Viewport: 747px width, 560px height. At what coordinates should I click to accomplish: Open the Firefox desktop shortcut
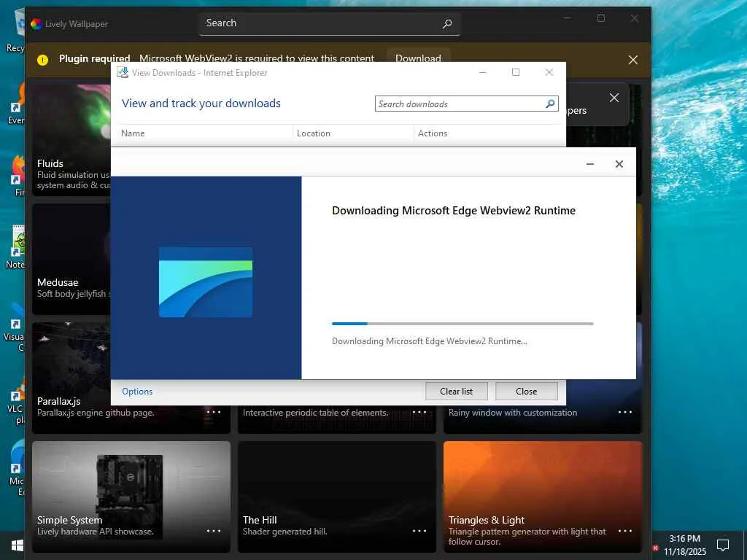click(18, 175)
